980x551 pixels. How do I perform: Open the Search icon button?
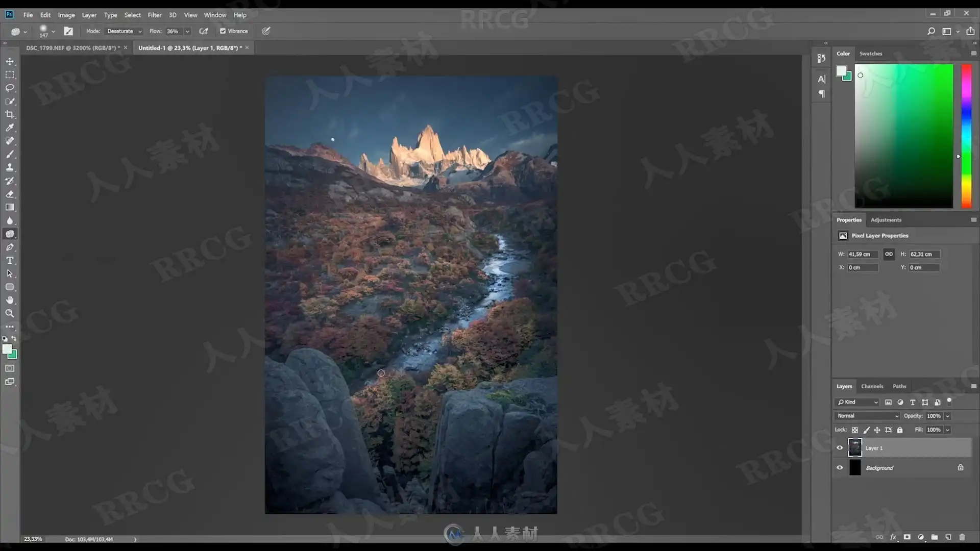click(931, 31)
